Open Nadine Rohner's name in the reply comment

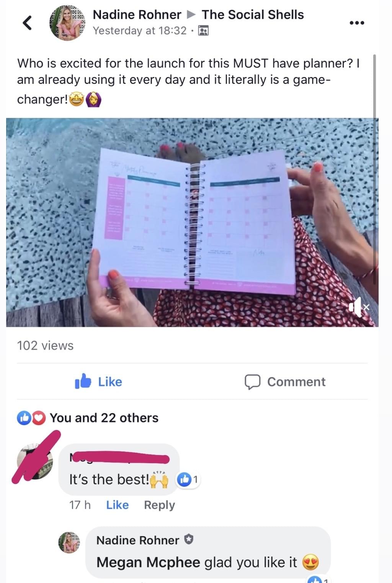[138, 540]
